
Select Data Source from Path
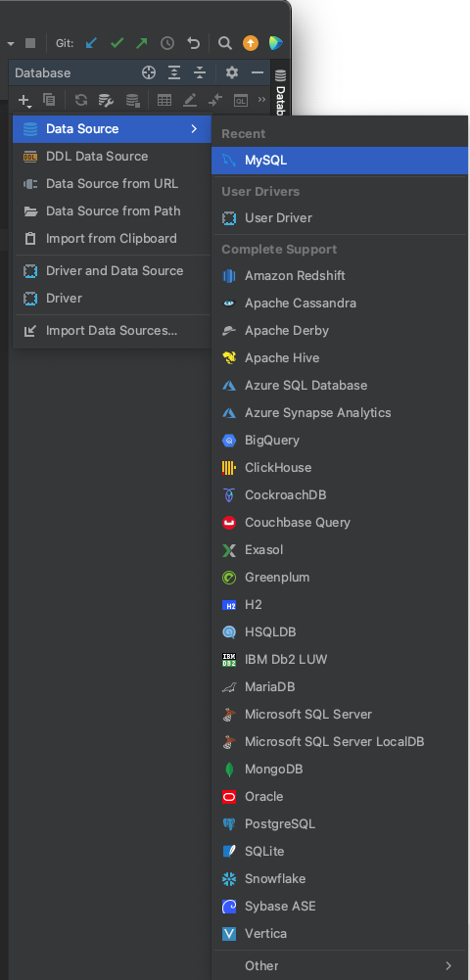click(112, 211)
